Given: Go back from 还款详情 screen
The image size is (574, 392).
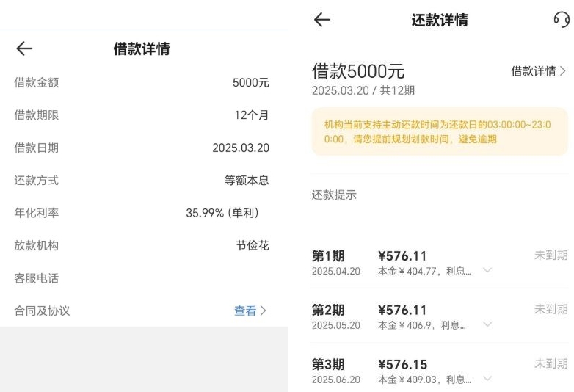Looking at the screenshot, I should (x=322, y=20).
